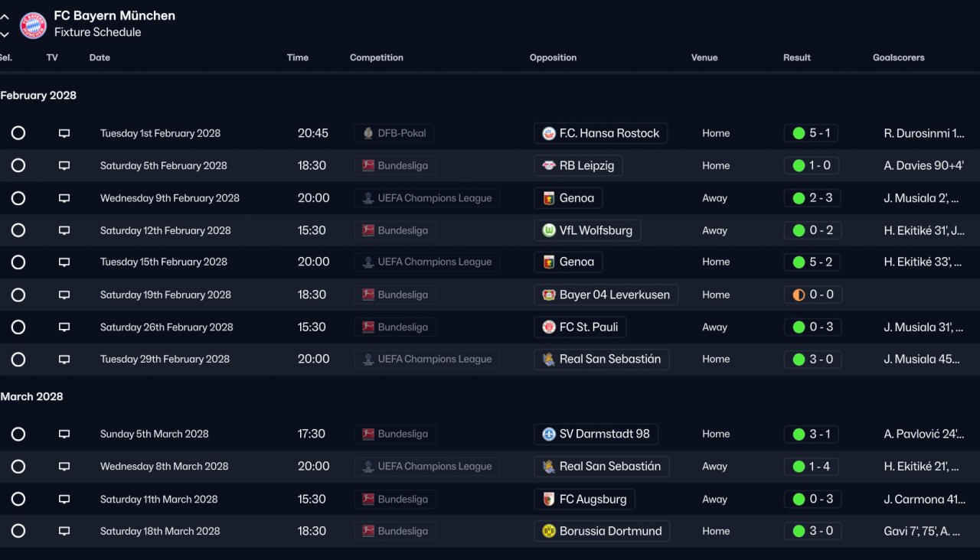This screenshot has height=560, width=980.
Task: Click the TV icon in the FC Augsburg row
Action: [x=64, y=500]
